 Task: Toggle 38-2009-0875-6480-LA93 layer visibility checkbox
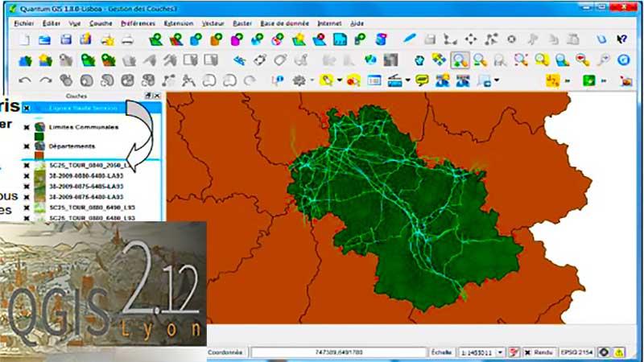coord(27,197)
